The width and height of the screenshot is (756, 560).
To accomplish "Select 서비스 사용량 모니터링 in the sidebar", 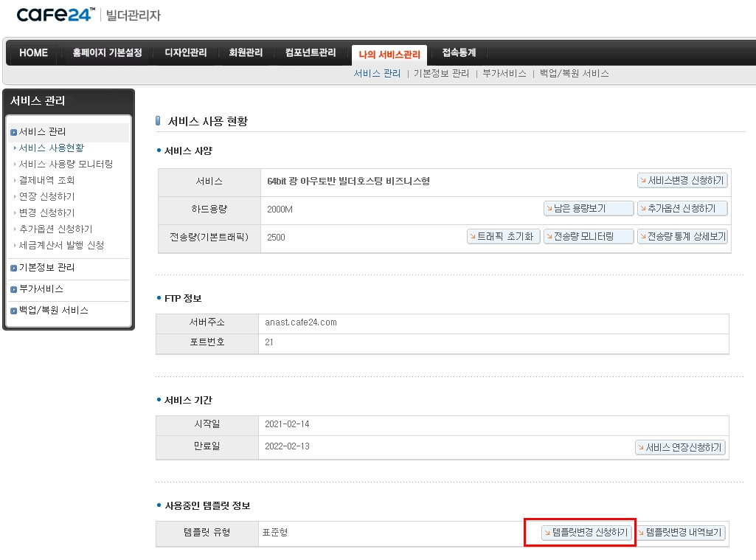I will point(66,165).
